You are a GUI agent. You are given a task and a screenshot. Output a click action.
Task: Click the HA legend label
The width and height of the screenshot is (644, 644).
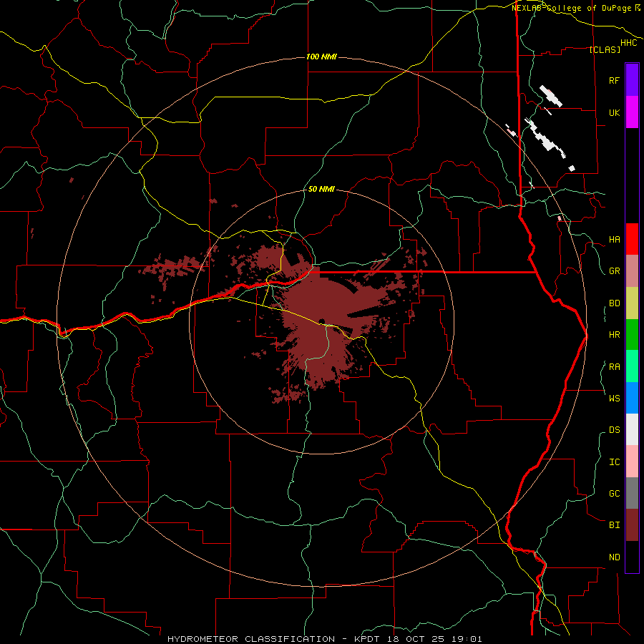tap(614, 239)
